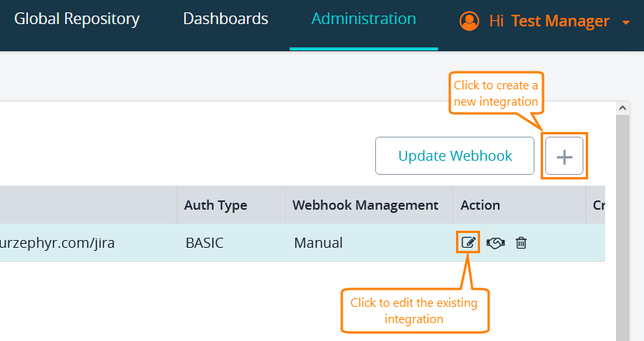Click the edit integration pencil icon
644x341 pixels.
468,242
